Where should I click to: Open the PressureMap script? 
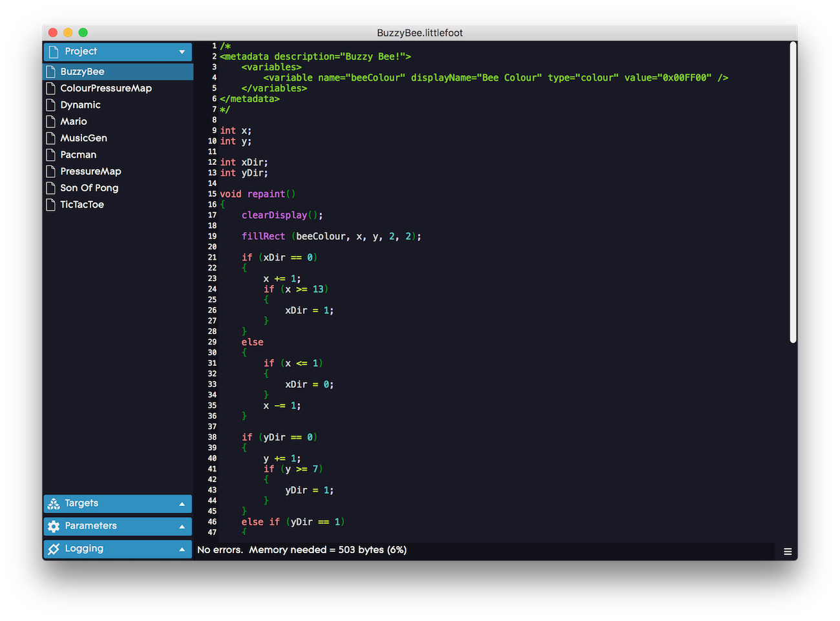tap(90, 171)
